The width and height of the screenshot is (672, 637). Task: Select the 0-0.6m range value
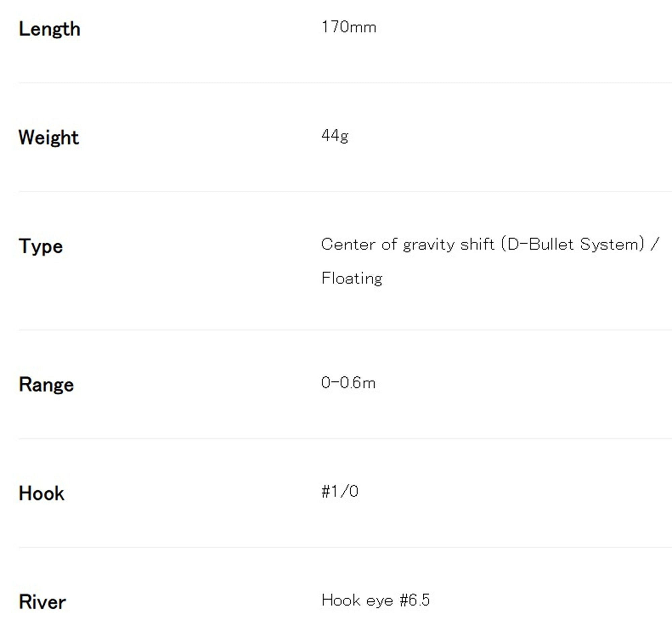[x=348, y=383]
